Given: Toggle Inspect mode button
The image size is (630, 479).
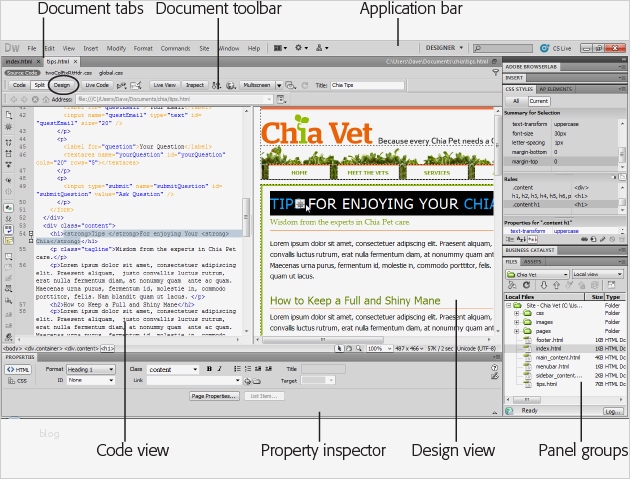Looking at the screenshot, I should pos(195,85).
